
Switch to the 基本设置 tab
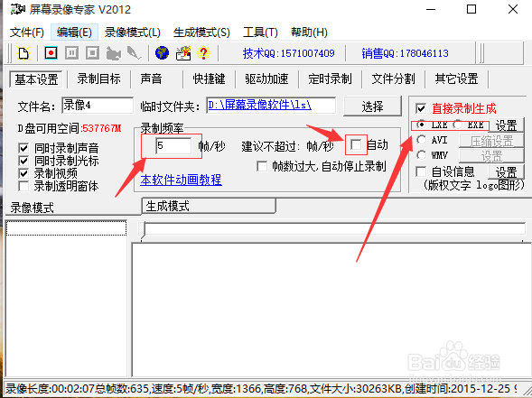tap(36, 79)
